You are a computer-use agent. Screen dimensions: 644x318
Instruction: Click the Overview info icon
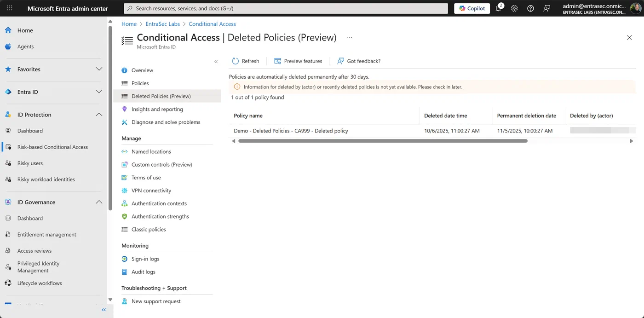[124, 70]
